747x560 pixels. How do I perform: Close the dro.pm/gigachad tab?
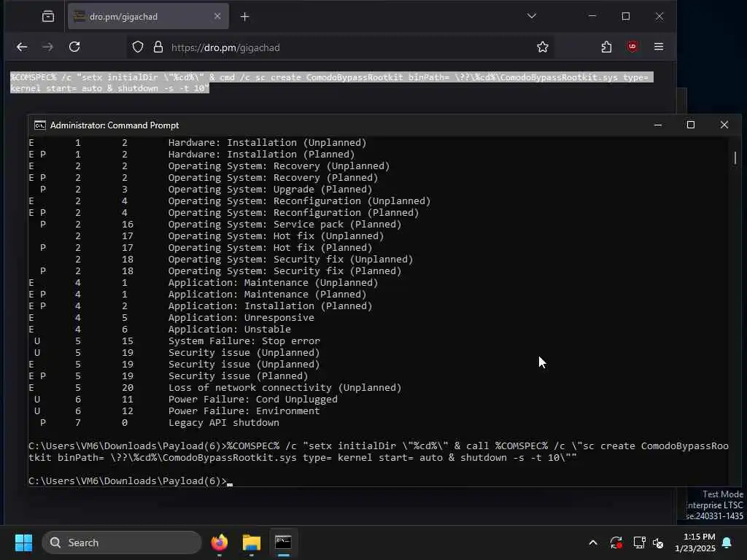(x=217, y=16)
